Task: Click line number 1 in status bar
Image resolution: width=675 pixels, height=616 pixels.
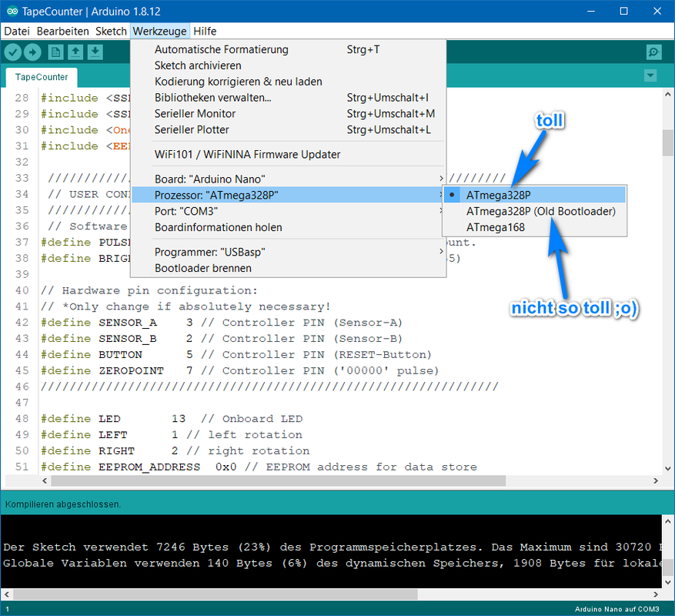Action: tap(8, 609)
